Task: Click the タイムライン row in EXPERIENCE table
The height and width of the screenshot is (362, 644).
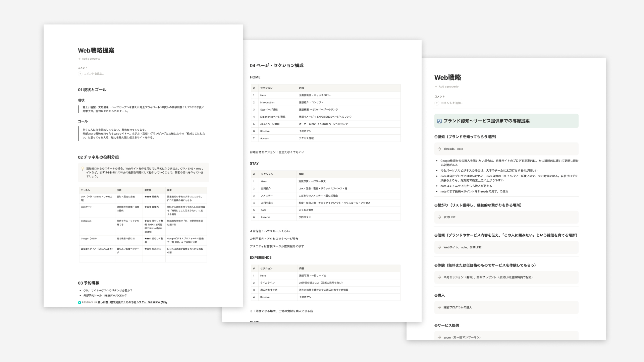Action: click(x=326, y=283)
